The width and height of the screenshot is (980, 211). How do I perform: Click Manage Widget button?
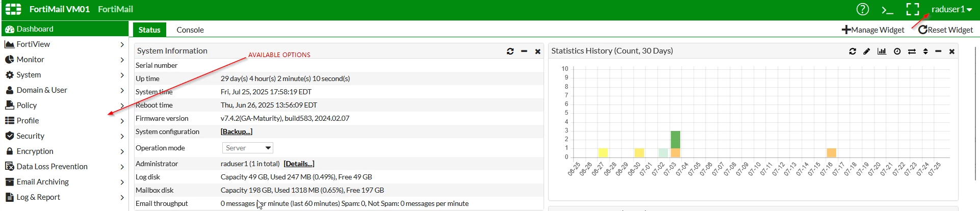point(873,30)
